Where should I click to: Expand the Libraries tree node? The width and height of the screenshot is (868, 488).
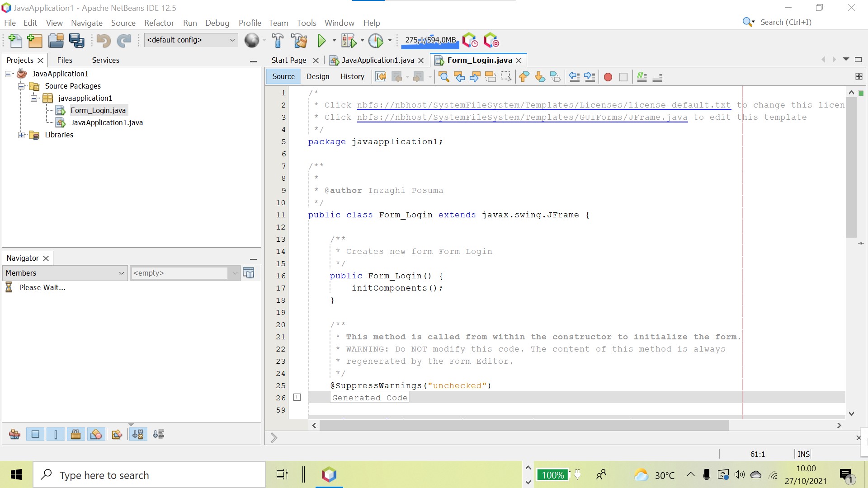[21, 135]
